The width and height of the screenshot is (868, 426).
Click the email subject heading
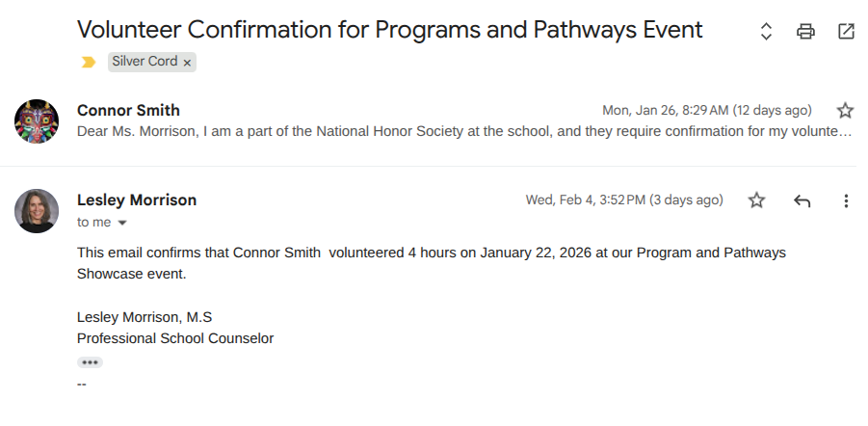tap(390, 30)
